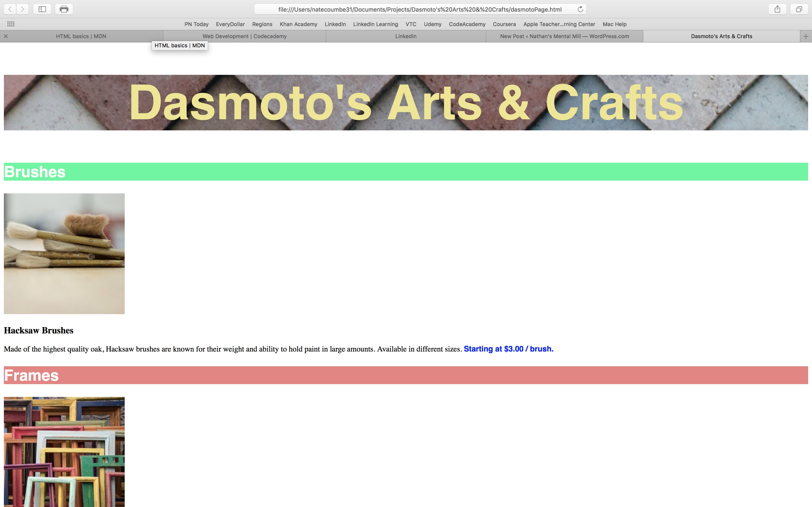Open the Khan Academy bookmark
This screenshot has width=812, height=507.
click(298, 24)
